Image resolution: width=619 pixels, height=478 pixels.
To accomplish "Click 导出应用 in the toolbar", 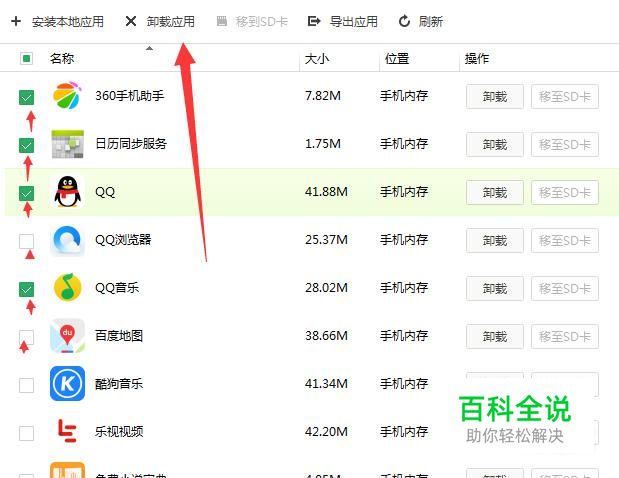I will pyautogui.click(x=354, y=21).
